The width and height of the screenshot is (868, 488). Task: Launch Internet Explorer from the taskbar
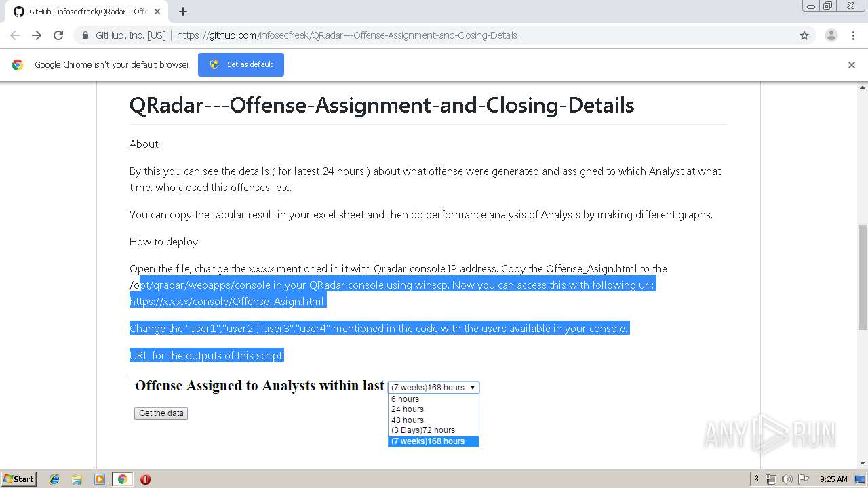(54, 479)
